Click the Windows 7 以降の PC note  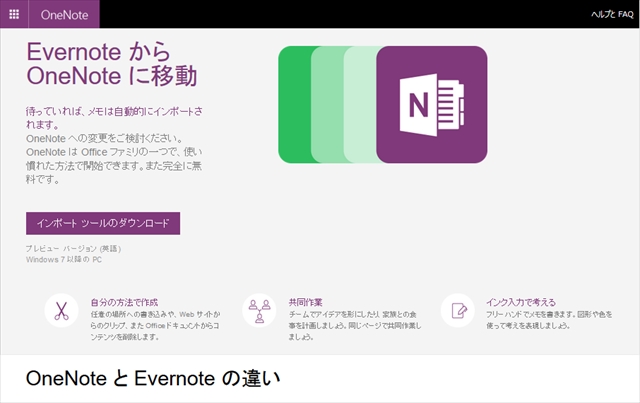[64, 260]
